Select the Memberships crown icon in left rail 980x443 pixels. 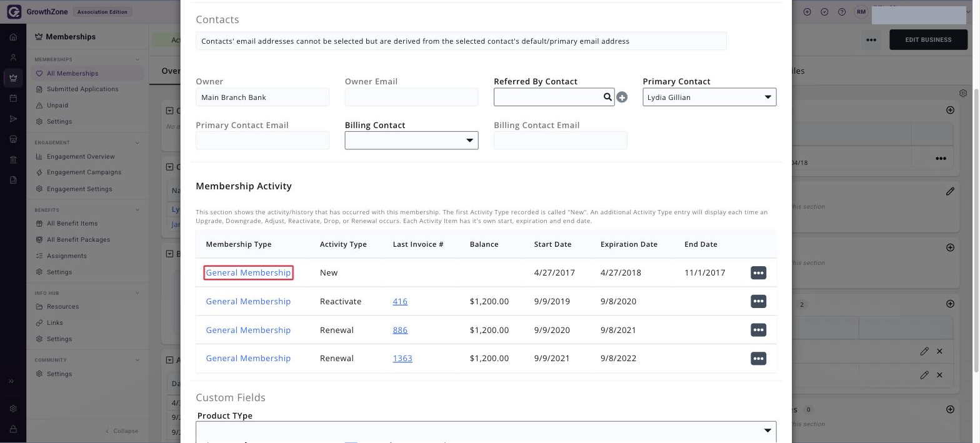click(13, 78)
